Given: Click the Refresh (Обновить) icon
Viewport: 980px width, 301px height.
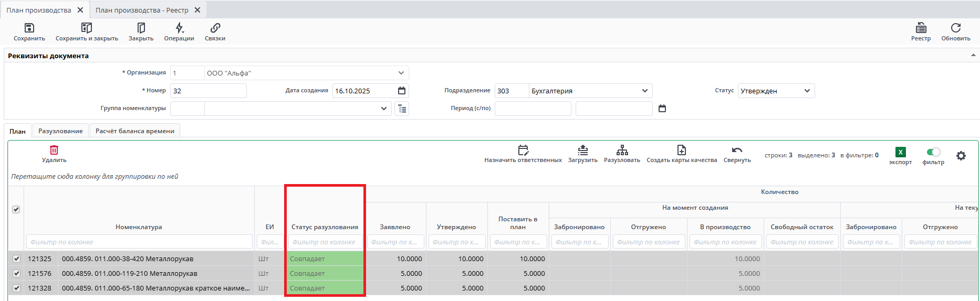Looking at the screenshot, I should click(x=955, y=28).
